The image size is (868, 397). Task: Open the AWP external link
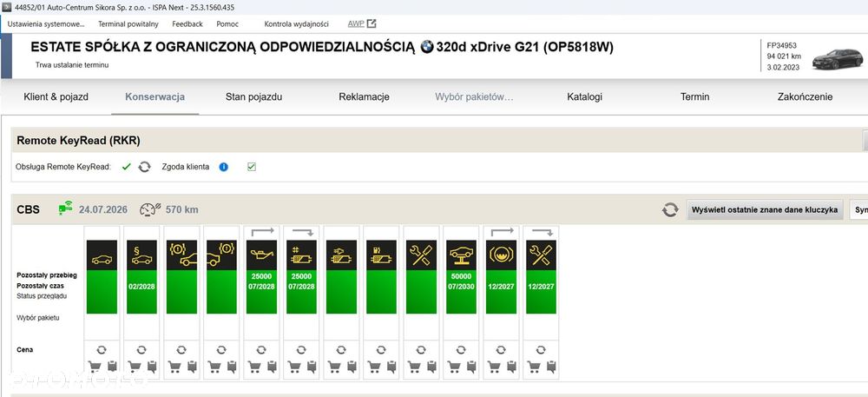tap(362, 23)
